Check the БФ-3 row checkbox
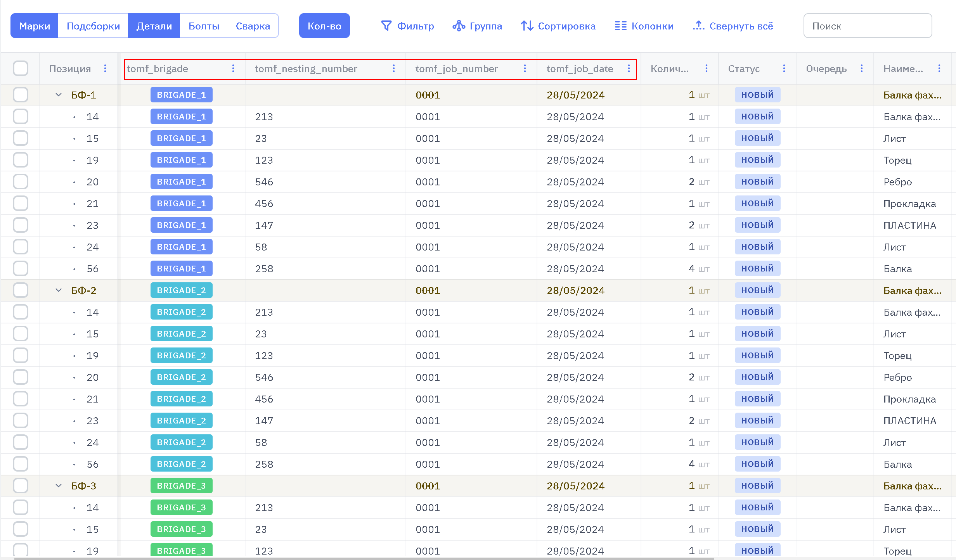 (21, 486)
